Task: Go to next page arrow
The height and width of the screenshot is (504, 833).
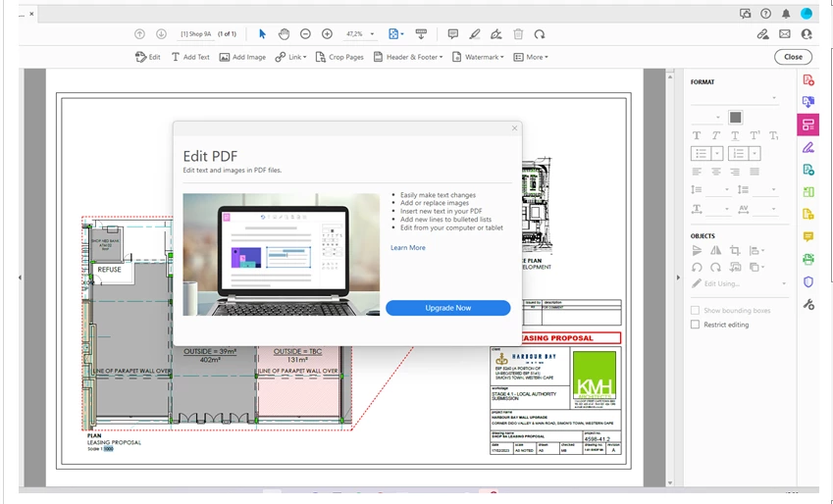Action: click(161, 34)
